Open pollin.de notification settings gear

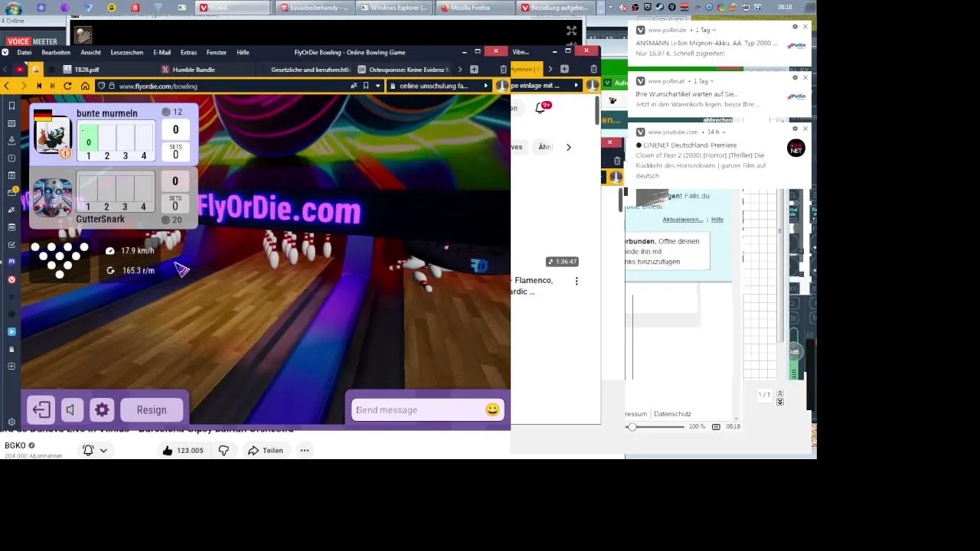(795, 27)
